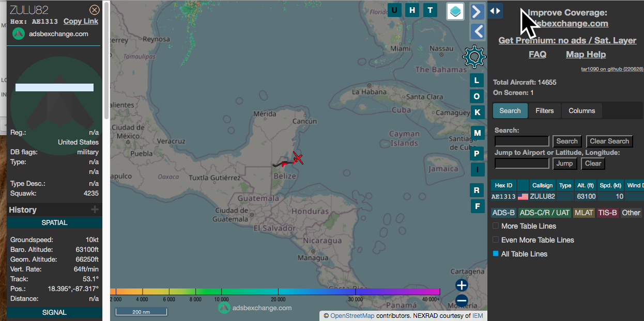
Task: Toggle sidebar width with double-arrow button
Action: click(495, 10)
